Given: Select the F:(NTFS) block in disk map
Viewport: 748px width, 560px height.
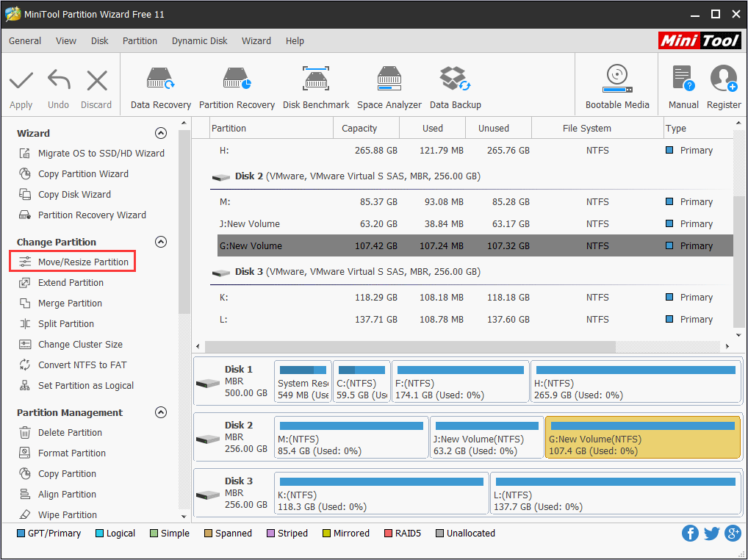Looking at the screenshot, I should (x=461, y=382).
